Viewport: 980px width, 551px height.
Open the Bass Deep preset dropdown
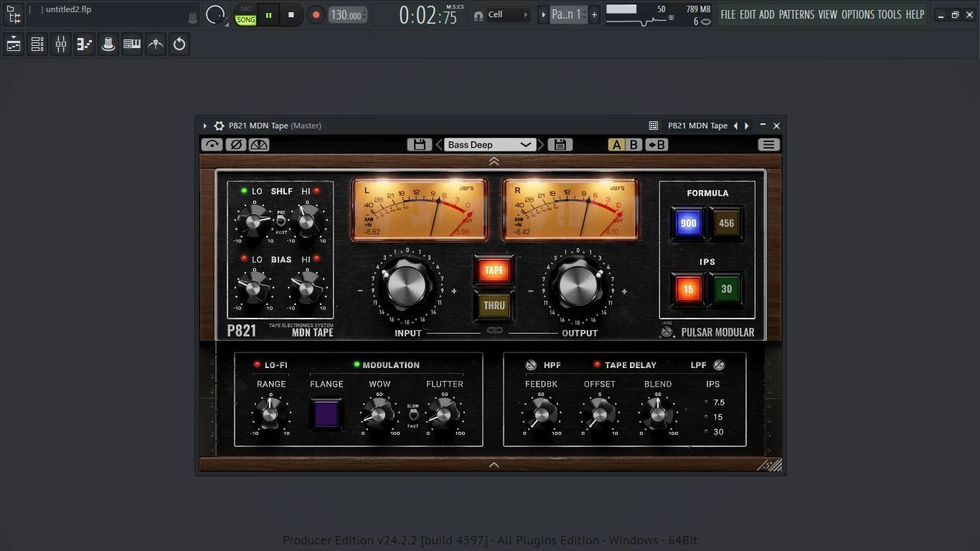[x=489, y=144]
